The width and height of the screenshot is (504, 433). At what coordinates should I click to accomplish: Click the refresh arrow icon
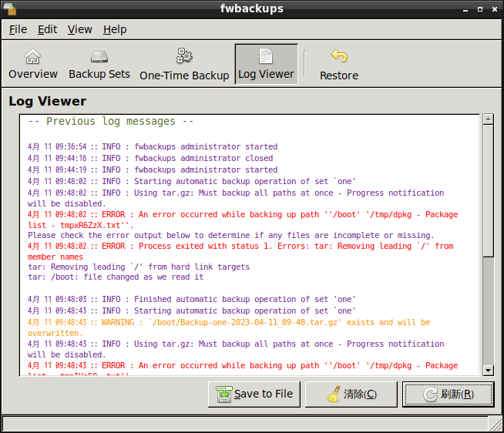(x=431, y=394)
